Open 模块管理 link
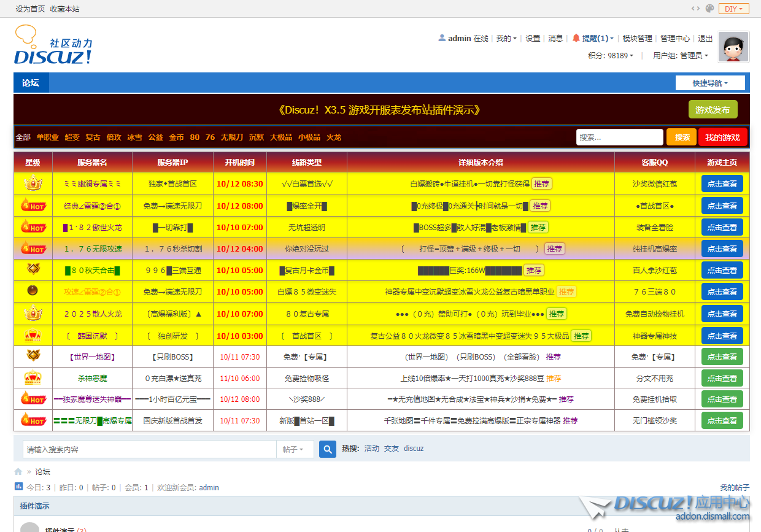 pos(637,38)
